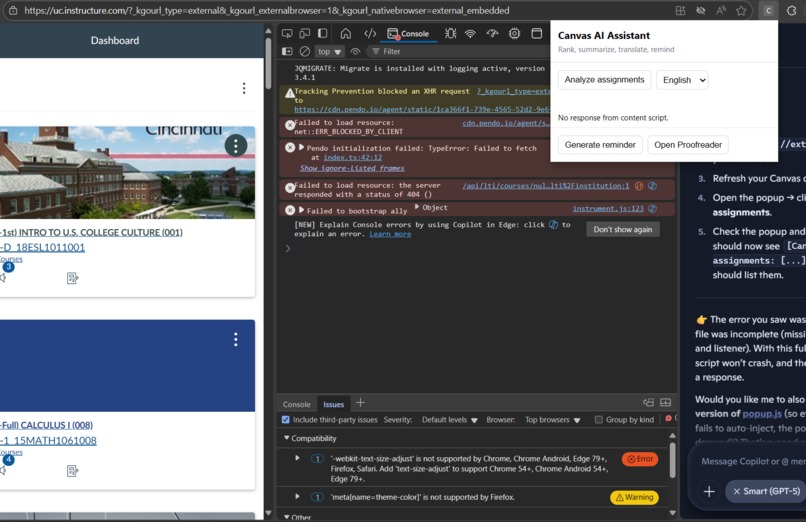Open the Application window icon panel

coord(537,34)
